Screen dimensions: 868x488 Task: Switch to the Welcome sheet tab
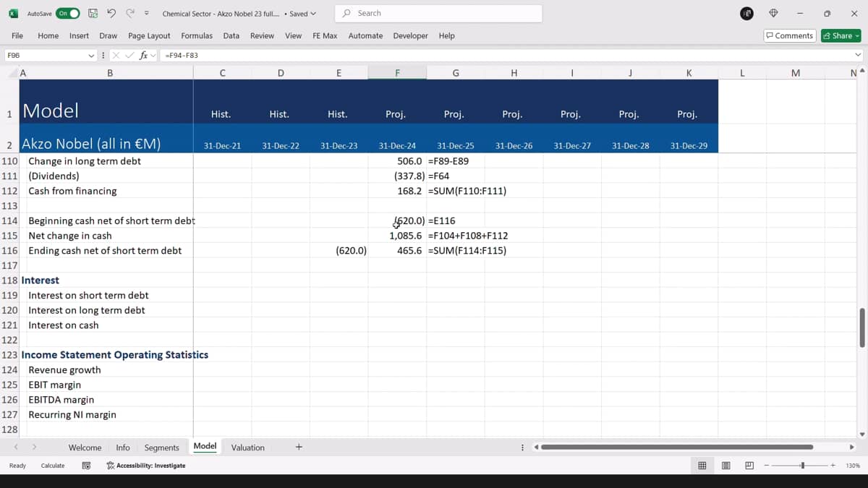[85, 448]
